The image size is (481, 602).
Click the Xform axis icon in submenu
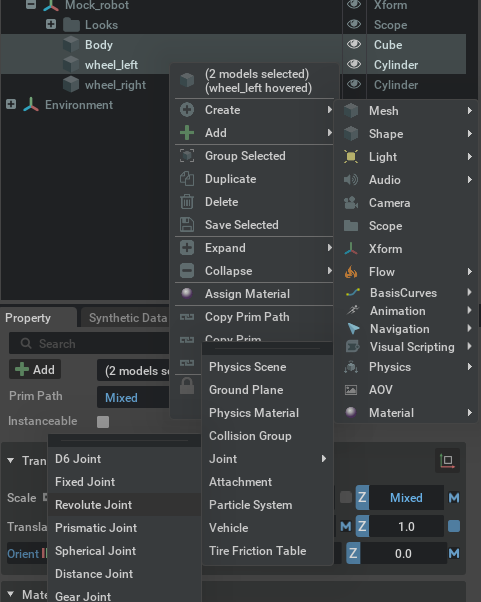tap(351, 249)
